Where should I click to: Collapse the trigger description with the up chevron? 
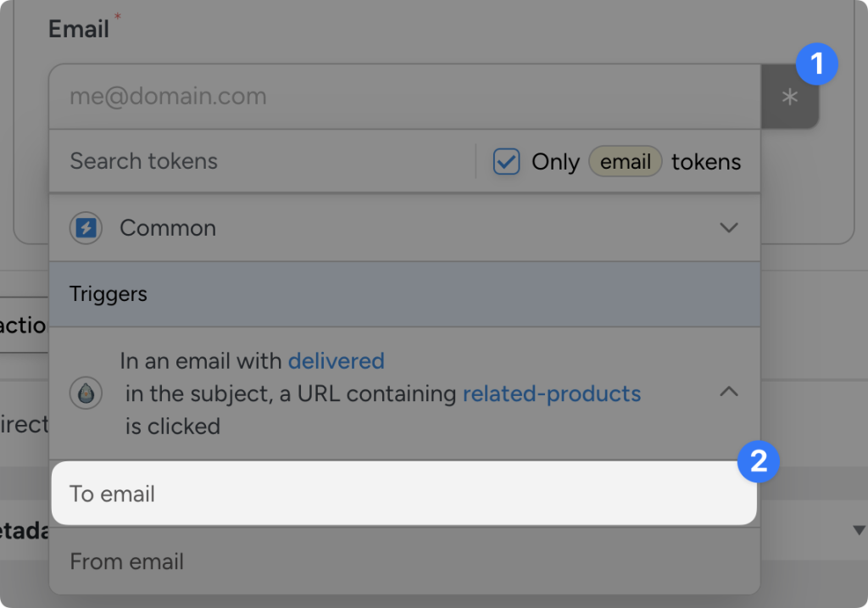click(x=729, y=393)
